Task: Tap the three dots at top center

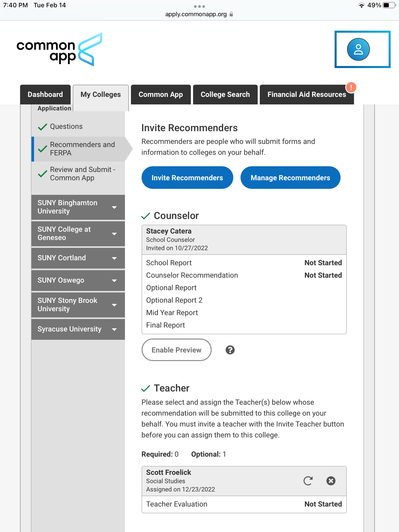Action: click(199, 6)
